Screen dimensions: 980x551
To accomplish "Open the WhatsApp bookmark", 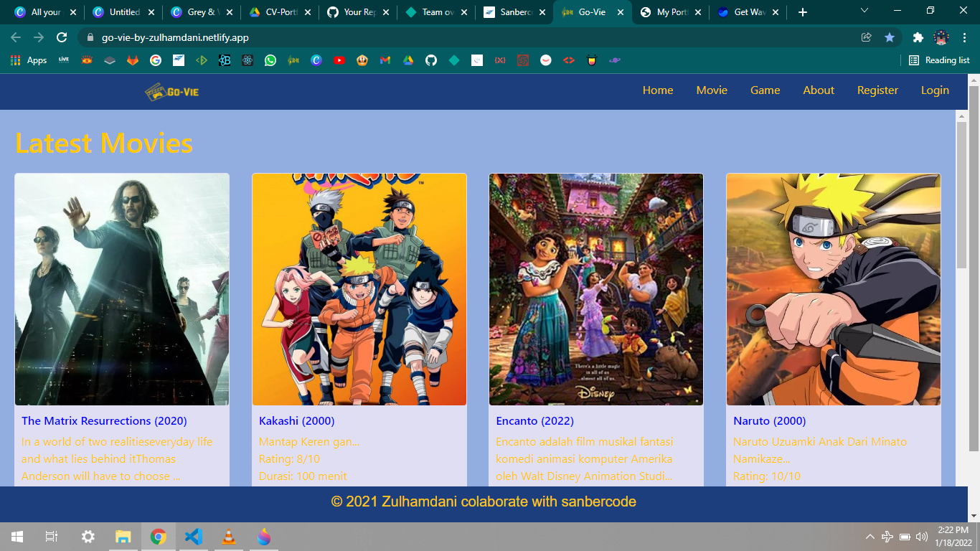I will (270, 60).
